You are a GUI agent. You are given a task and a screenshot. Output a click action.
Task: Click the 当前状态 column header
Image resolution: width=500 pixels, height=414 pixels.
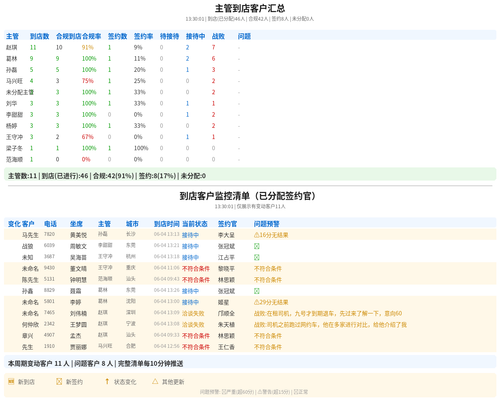[x=195, y=224]
